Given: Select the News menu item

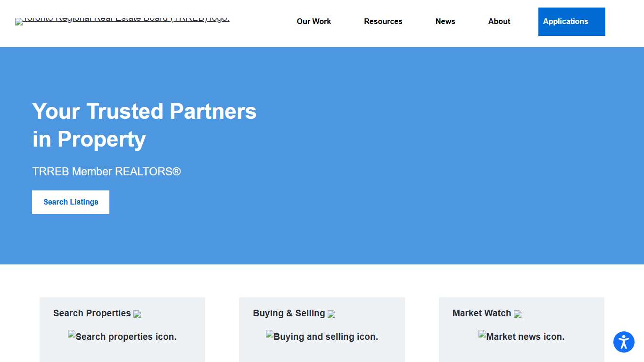Looking at the screenshot, I should [x=445, y=21].
